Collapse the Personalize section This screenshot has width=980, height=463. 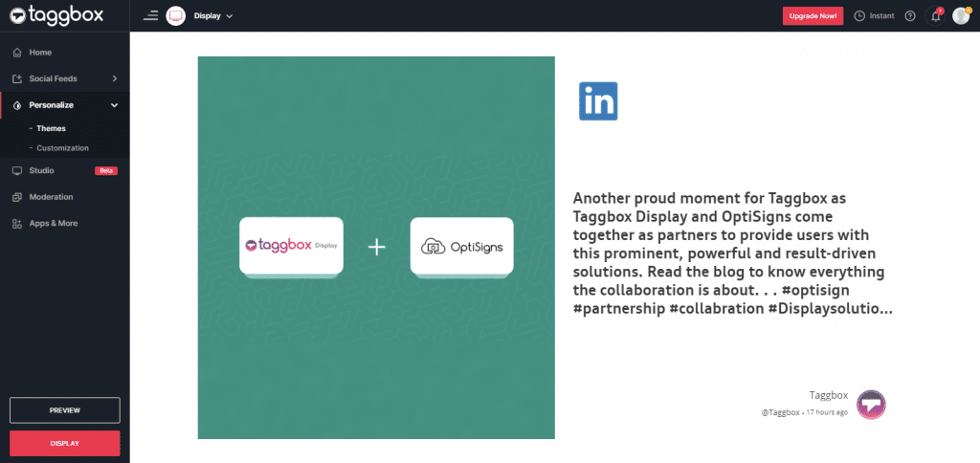pyautogui.click(x=114, y=105)
